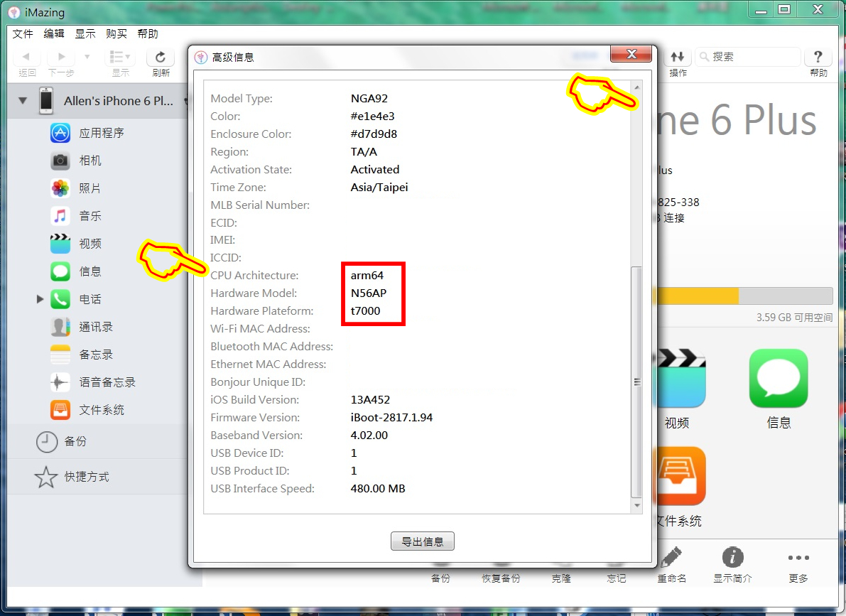846x616 pixels.
Task: Collapse the Allen's iPhone device tree
Action: 23,100
